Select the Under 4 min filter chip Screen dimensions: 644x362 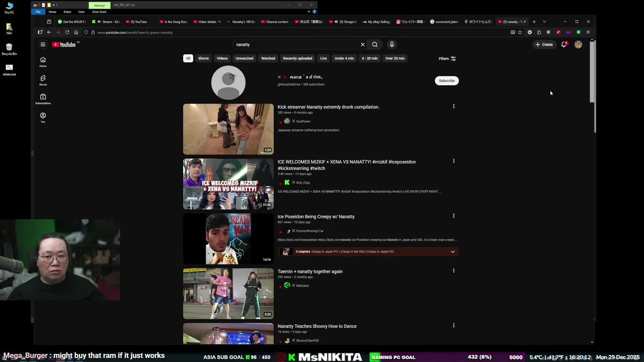344,58
